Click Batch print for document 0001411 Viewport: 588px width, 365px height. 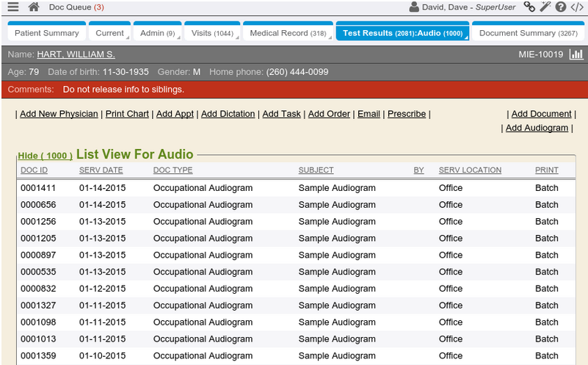pos(546,188)
